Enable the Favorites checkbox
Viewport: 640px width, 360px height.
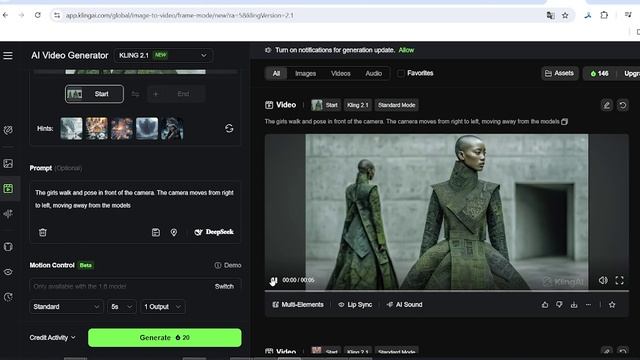coord(401,73)
